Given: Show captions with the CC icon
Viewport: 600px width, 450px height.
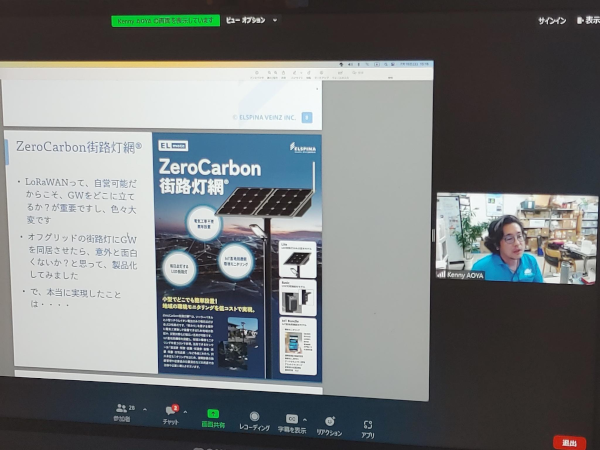Looking at the screenshot, I should (292, 419).
